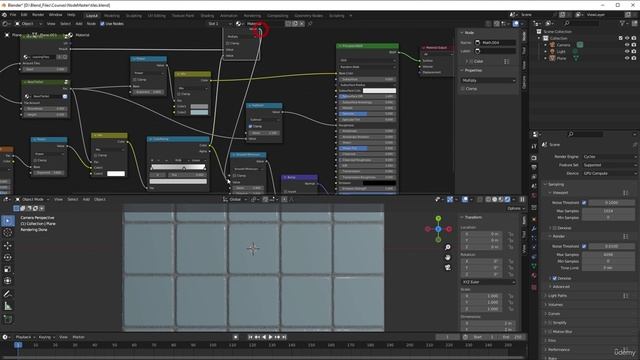Viewport: 640px width, 360px height.
Task: Click the Emission black color swatch
Action: pos(379,183)
